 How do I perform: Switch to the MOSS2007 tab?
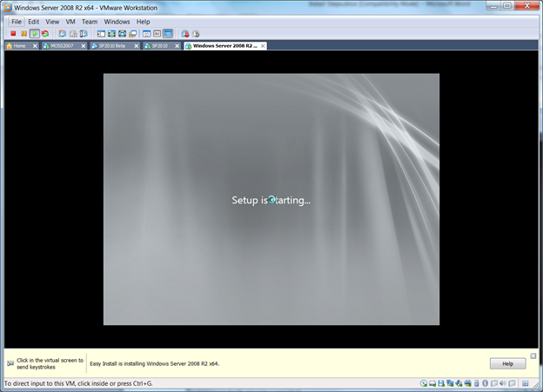click(61, 46)
